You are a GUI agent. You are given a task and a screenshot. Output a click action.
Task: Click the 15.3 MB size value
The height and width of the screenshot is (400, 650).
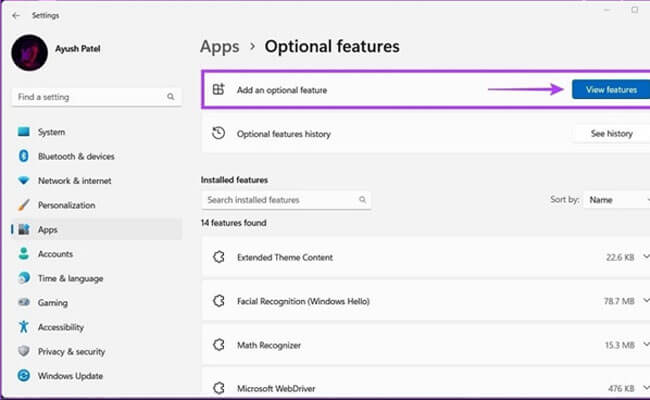(619, 345)
